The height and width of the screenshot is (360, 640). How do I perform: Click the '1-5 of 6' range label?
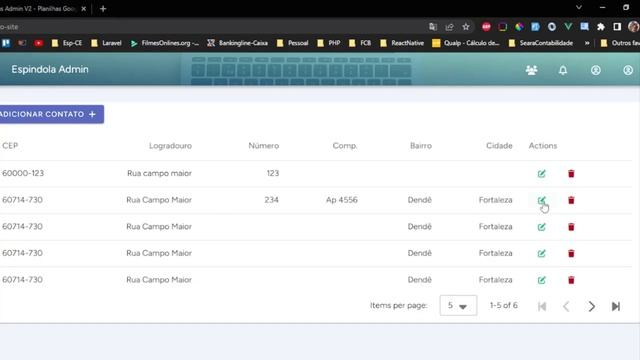click(504, 305)
